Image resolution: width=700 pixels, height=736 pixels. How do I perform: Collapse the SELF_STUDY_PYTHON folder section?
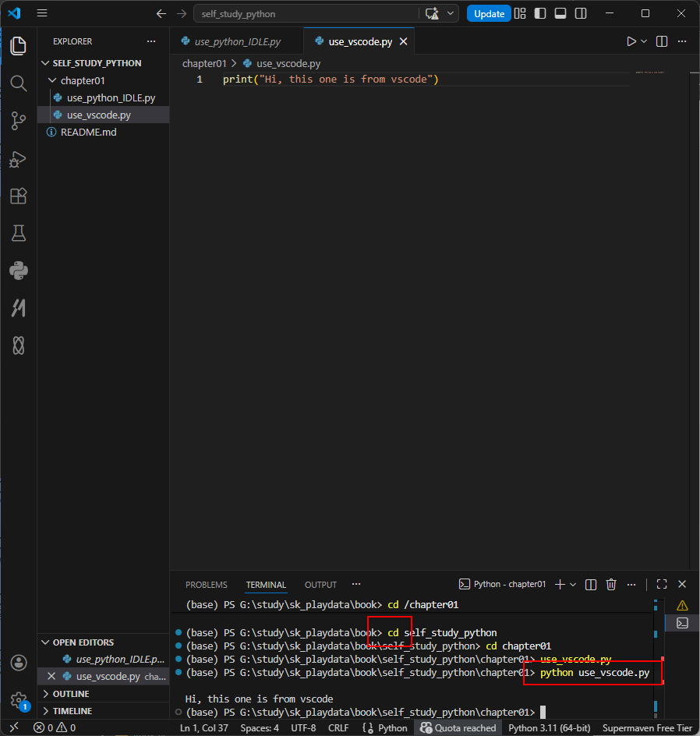click(103, 63)
